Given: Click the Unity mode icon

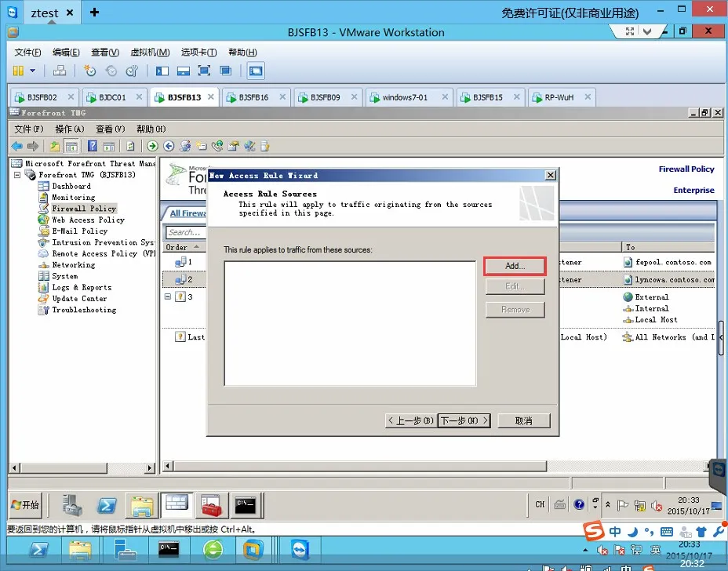Looking at the screenshot, I should [x=226, y=71].
